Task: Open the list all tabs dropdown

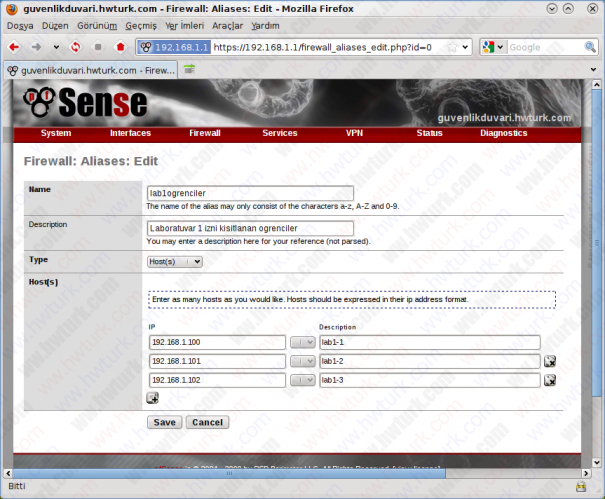Action: (593, 69)
